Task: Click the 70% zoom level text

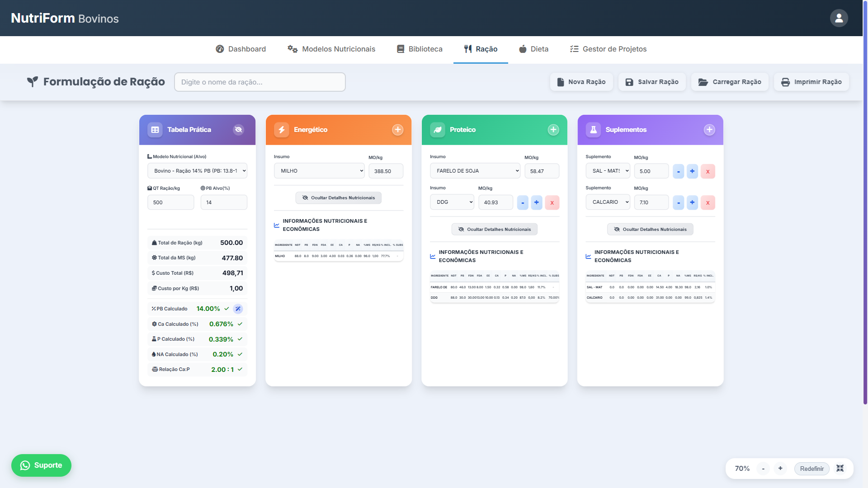Action: [x=742, y=469]
